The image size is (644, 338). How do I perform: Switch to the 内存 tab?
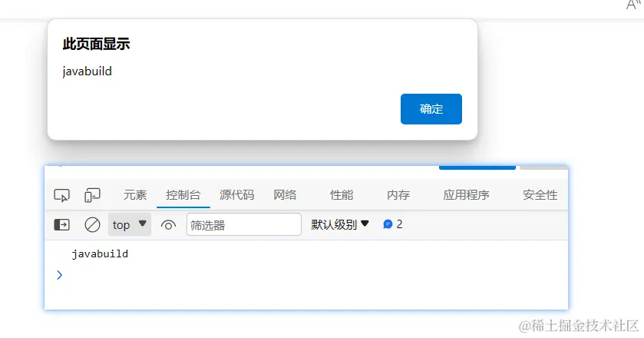(398, 195)
